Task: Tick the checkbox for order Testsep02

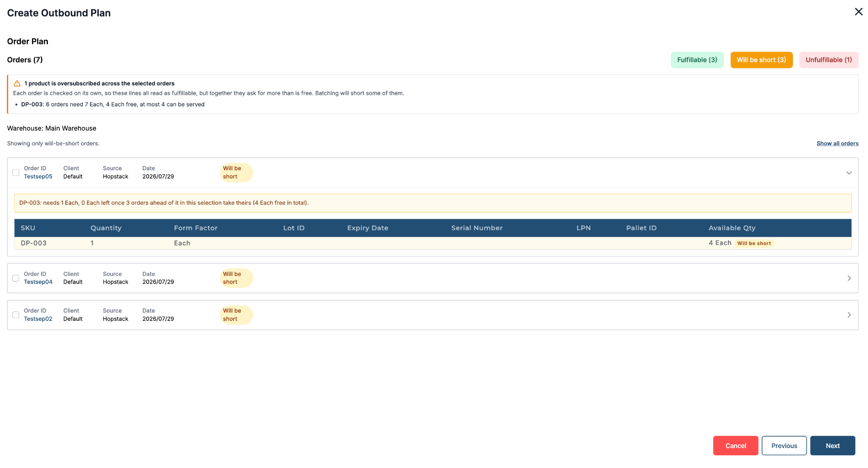Action: pos(16,315)
